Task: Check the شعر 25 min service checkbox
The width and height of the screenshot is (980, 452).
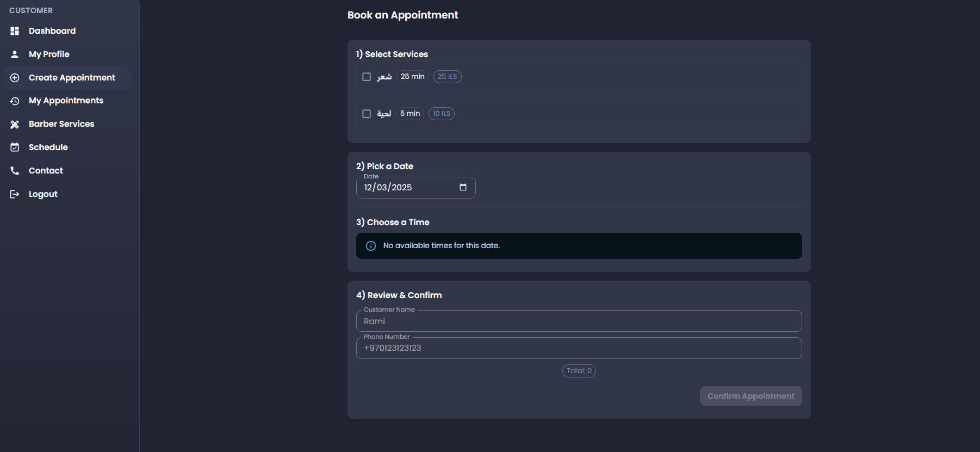Action: (367, 77)
